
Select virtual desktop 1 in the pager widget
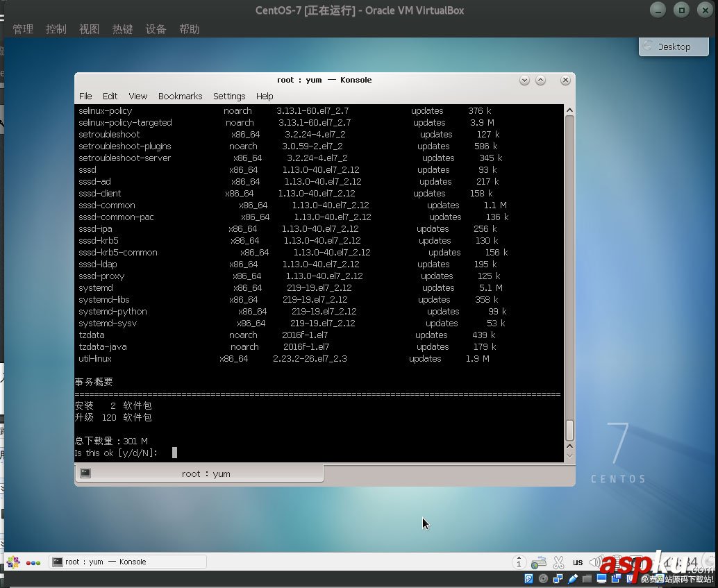point(519,564)
